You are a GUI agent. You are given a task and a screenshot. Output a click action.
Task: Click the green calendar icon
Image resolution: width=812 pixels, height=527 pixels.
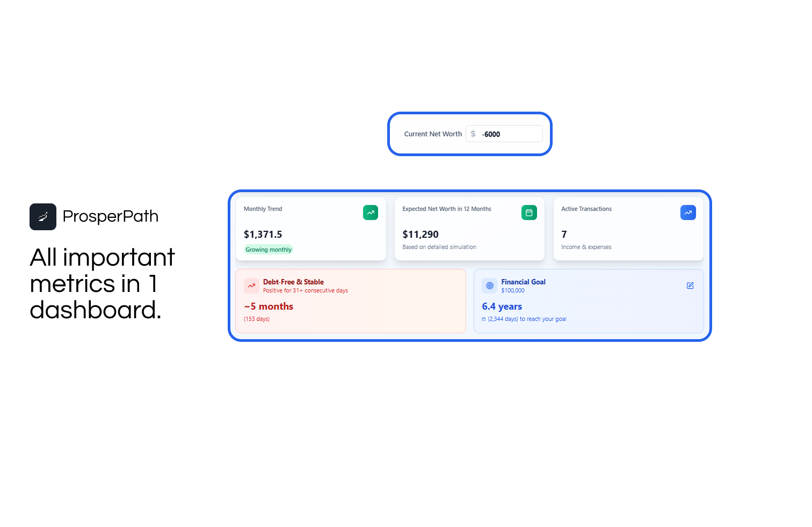(529, 213)
